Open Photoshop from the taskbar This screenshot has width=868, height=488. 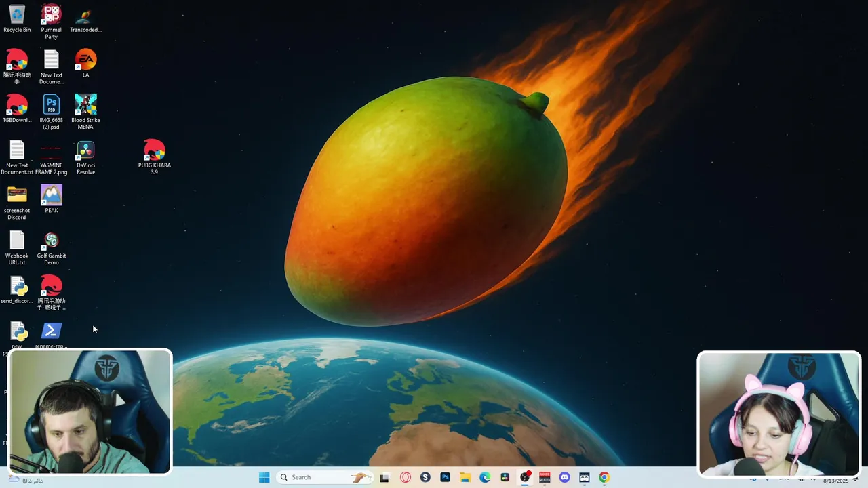(445, 477)
